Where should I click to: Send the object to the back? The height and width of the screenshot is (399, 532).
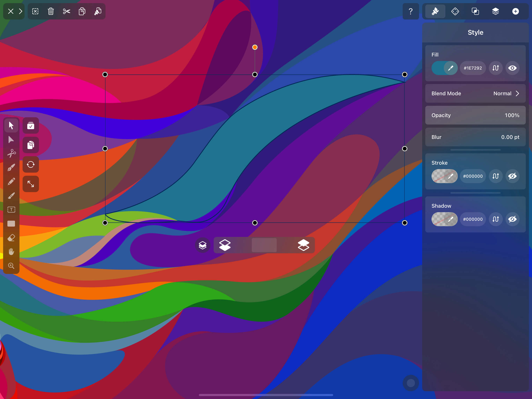click(225, 245)
